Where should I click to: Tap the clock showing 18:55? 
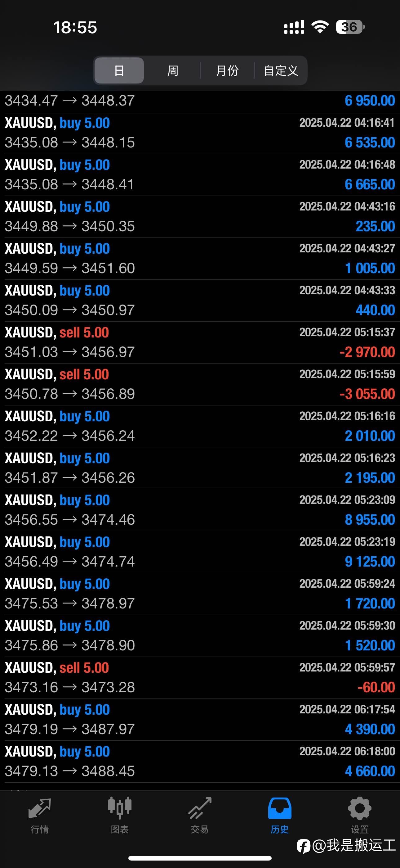pos(75,27)
